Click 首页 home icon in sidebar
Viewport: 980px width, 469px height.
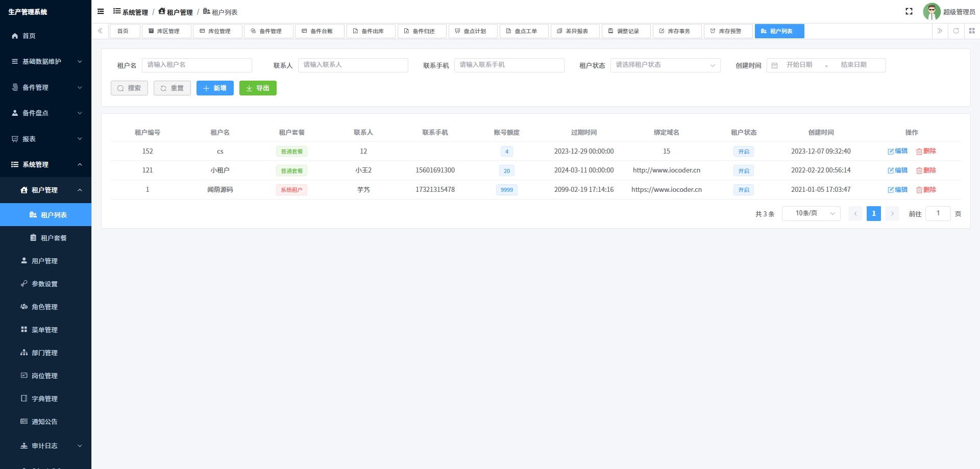pyautogui.click(x=15, y=36)
